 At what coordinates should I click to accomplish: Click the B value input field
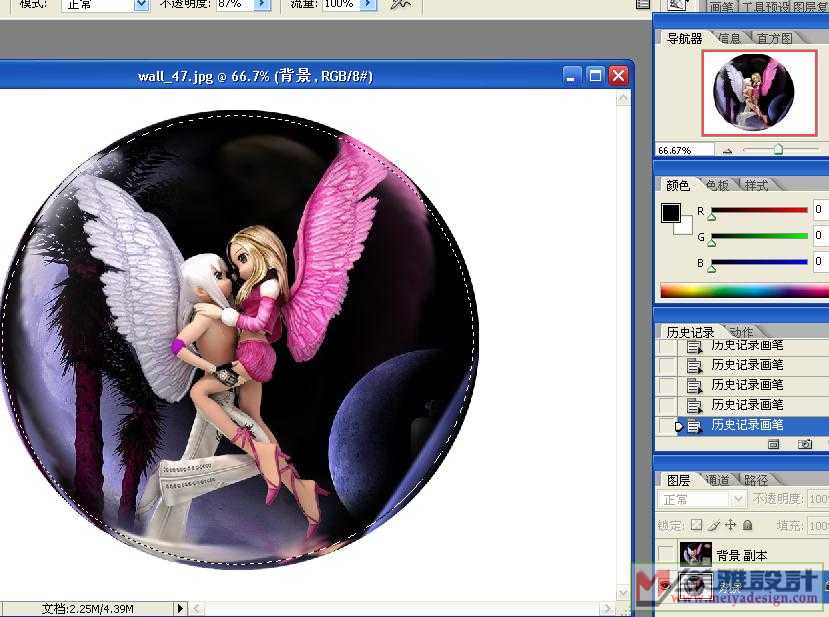[x=821, y=261]
